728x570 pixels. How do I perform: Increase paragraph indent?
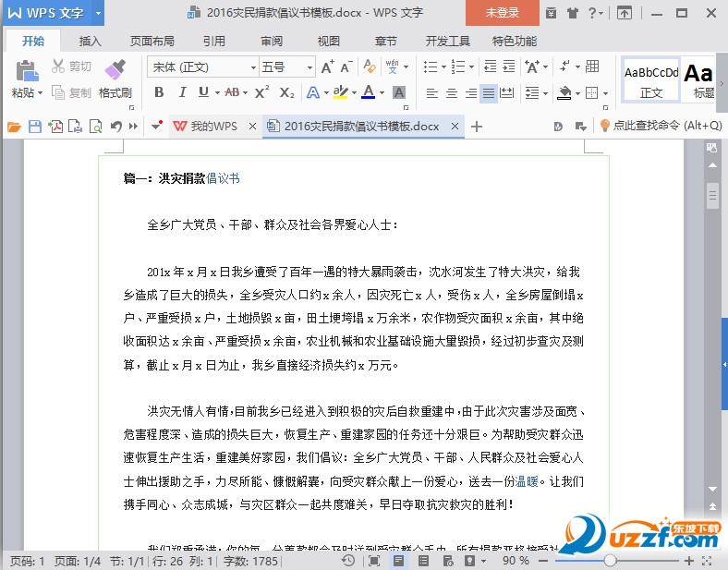[x=509, y=67]
